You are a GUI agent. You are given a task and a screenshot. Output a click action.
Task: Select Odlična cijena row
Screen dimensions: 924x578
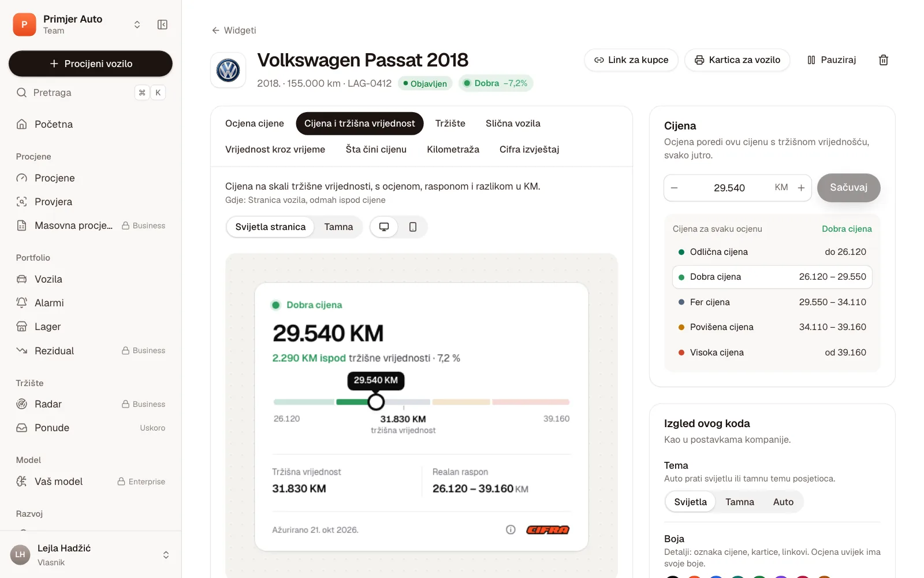point(772,252)
